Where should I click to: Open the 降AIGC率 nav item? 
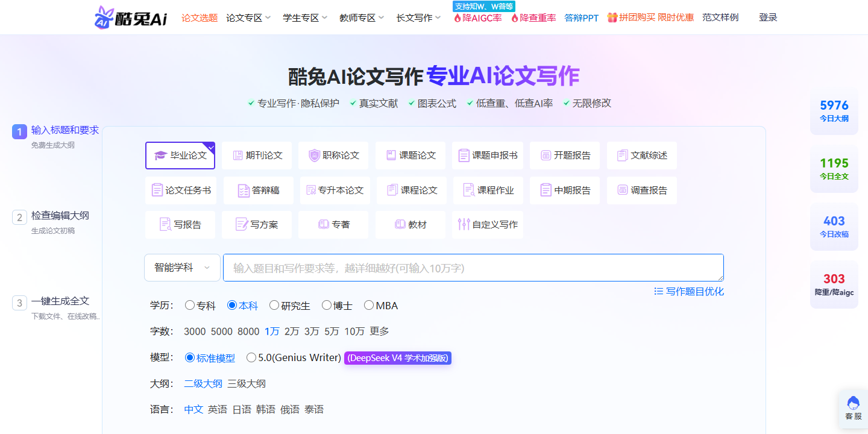click(x=477, y=17)
